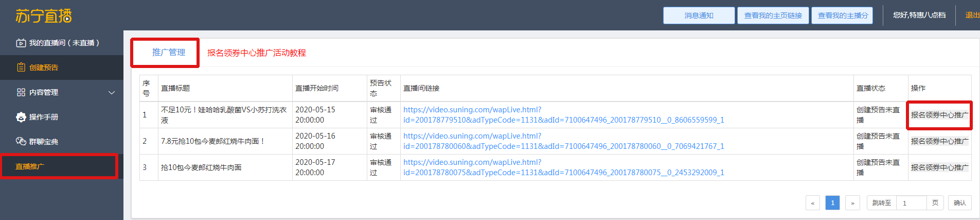Click start time 2020-05-17 20:00:00
The height and width of the screenshot is (220, 980).
point(315,167)
